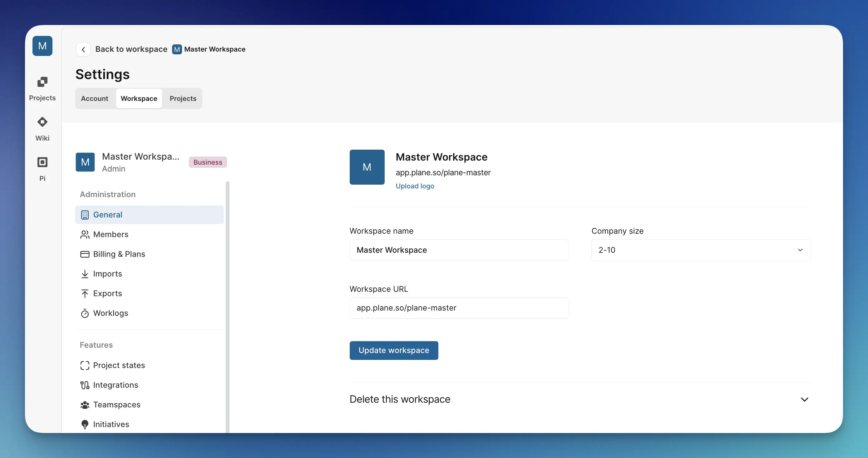Screen dimensions: 868x458
Task: Open the Imports section
Action: click(x=149, y=274)
